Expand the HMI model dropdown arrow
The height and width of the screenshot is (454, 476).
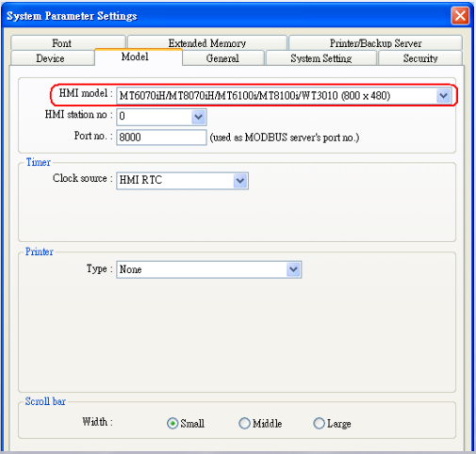[x=443, y=95]
